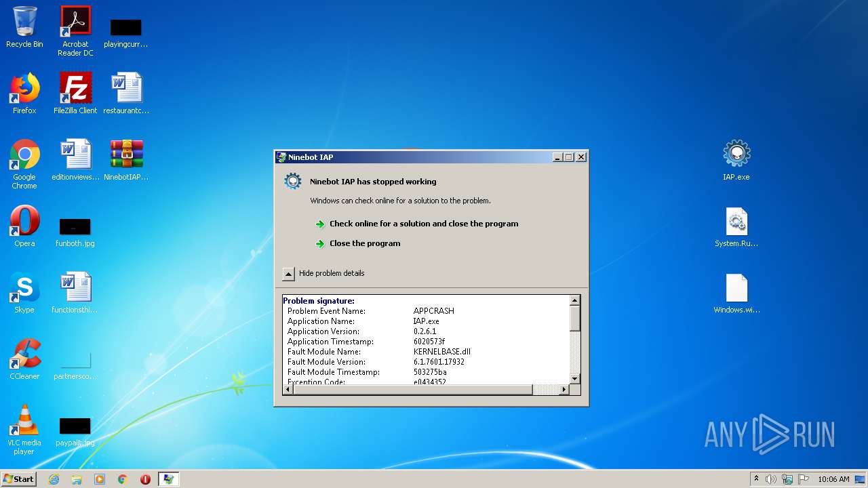Screen dimensions: 868x488
Task: Click fault module timestamp 503275ba
Action: pos(431,372)
